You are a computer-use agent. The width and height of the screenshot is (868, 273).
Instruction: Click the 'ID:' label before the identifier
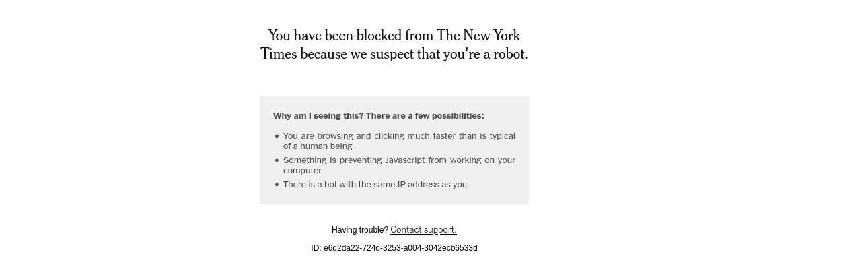[316, 248]
